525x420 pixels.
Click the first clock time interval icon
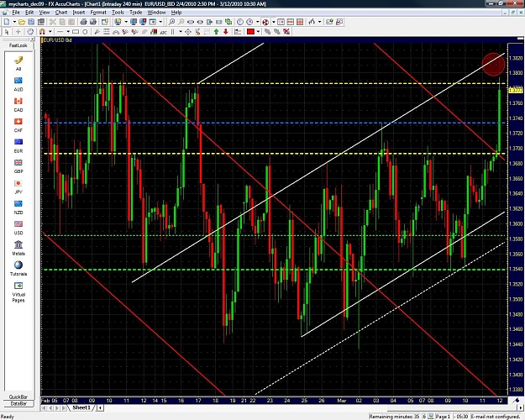240,22
